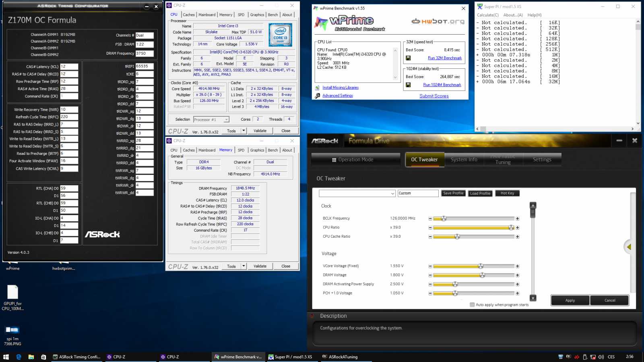Open the About menu in Super PI
Image resolution: width=644 pixels, height=362 pixels.
513,15
